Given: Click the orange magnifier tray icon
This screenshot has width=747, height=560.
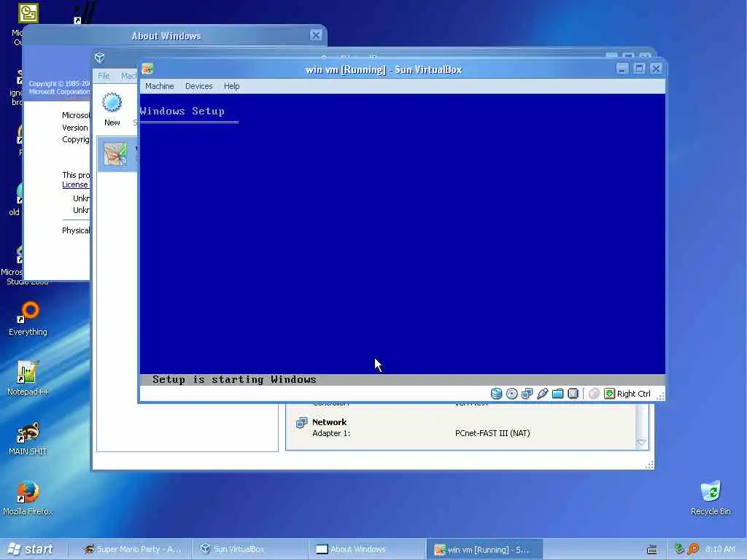Looking at the screenshot, I should tap(693, 549).
